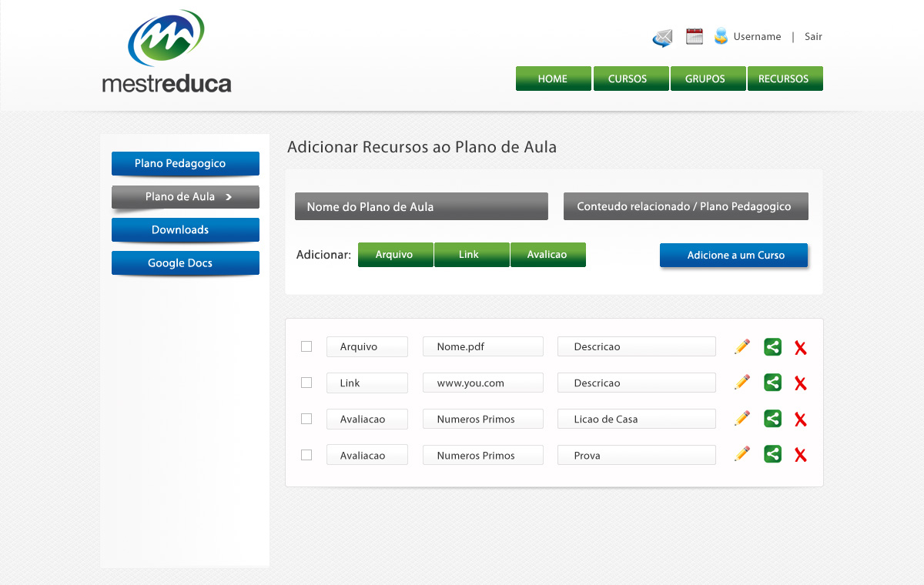
Task: Open the calendar icon in header
Action: point(695,36)
